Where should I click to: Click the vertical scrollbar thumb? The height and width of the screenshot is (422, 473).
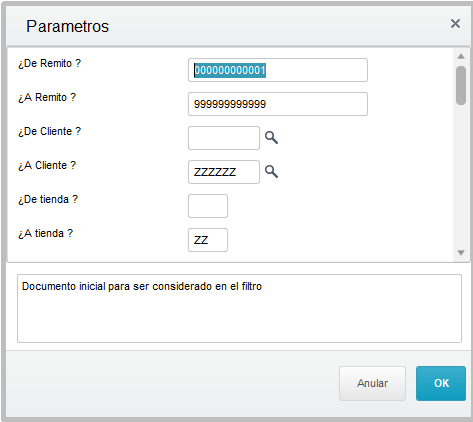(461, 85)
